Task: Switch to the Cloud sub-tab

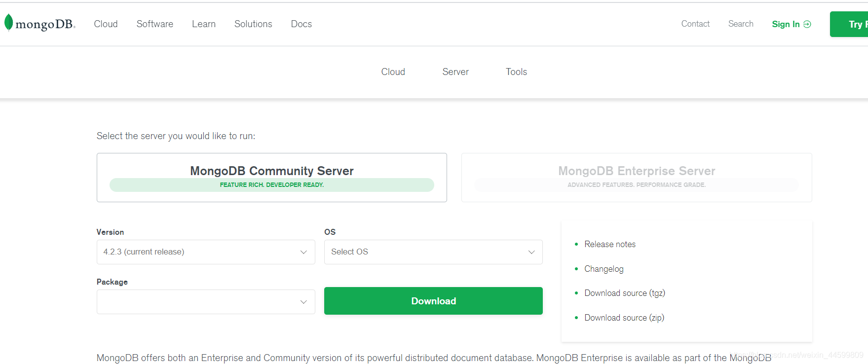Action: point(393,72)
